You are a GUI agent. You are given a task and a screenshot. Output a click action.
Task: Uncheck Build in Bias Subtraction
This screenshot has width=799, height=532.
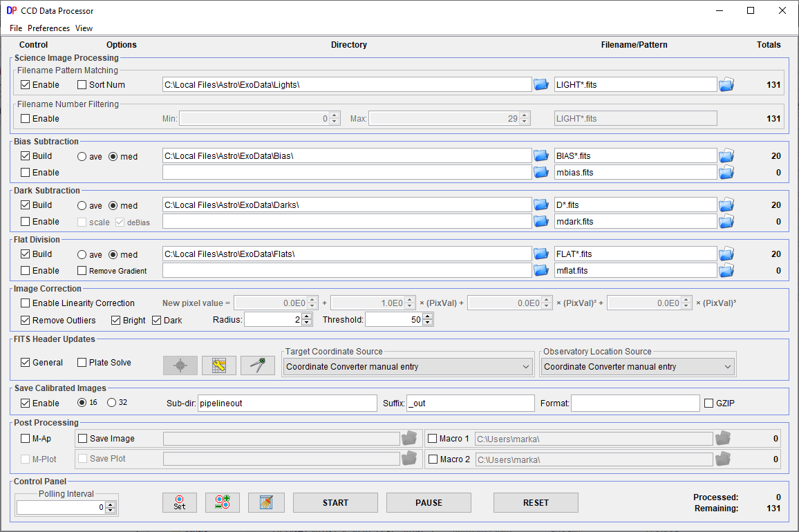point(25,156)
